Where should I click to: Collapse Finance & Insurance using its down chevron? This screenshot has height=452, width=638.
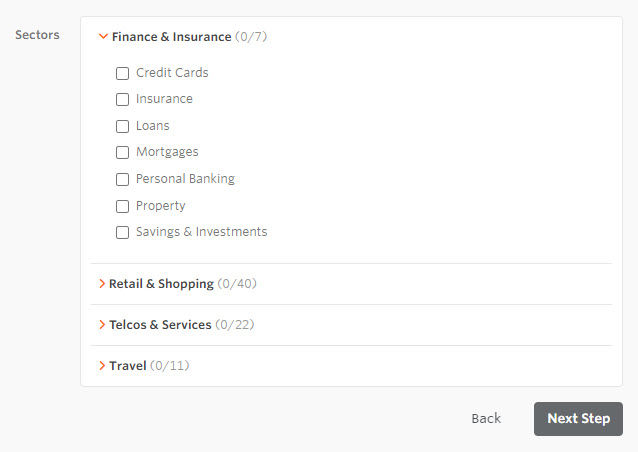point(103,37)
